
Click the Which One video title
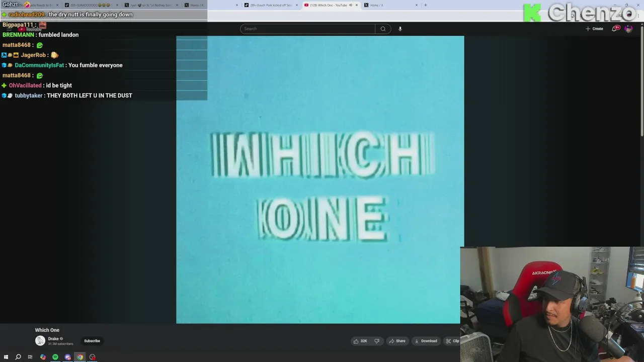click(x=47, y=330)
